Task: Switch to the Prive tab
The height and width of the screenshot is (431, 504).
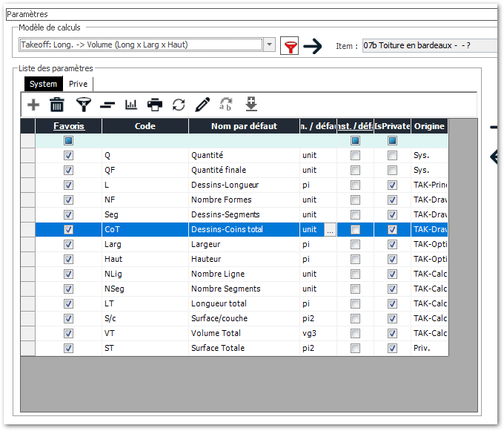Action: [x=78, y=84]
